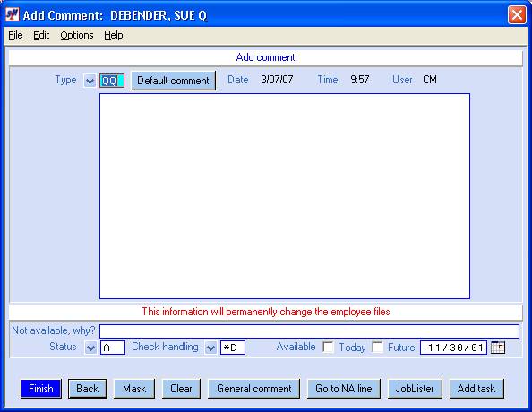This screenshot has height=412, width=532.
Task: Check the Available Today checkbox
Action: (x=328, y=347)
